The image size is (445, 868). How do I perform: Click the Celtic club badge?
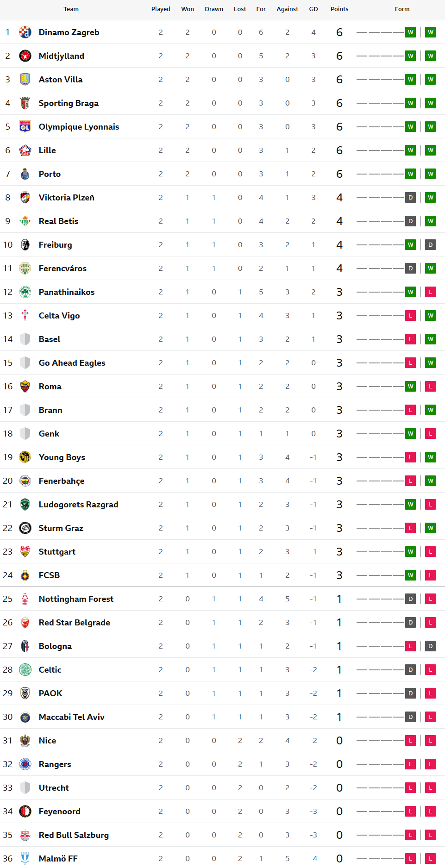25,670
